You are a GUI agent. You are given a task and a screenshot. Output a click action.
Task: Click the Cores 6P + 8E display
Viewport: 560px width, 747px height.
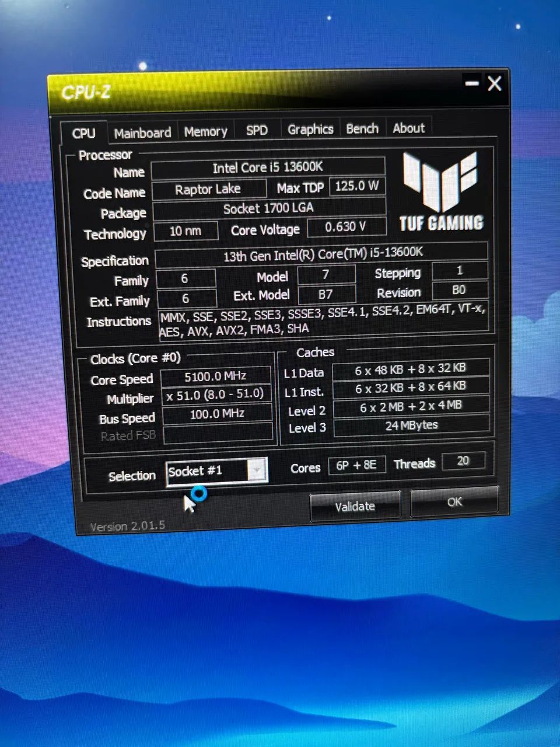tap(357, 465)
